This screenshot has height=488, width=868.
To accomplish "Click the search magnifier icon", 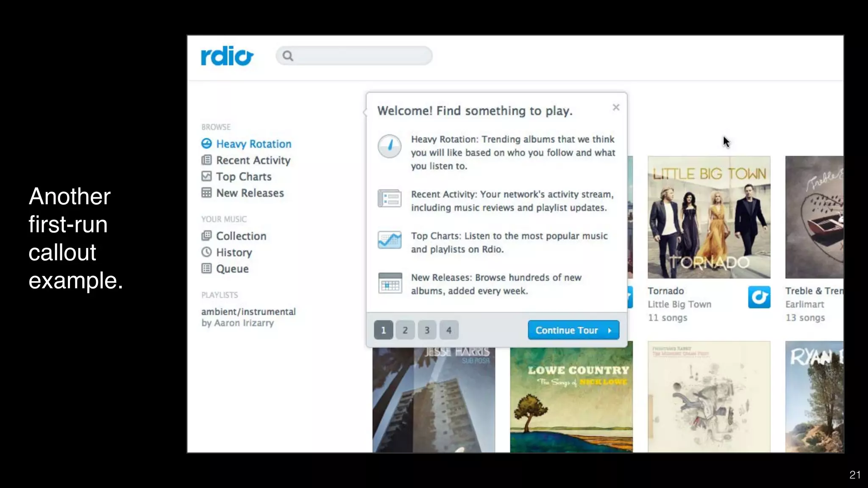I will (x=288, y=56).
